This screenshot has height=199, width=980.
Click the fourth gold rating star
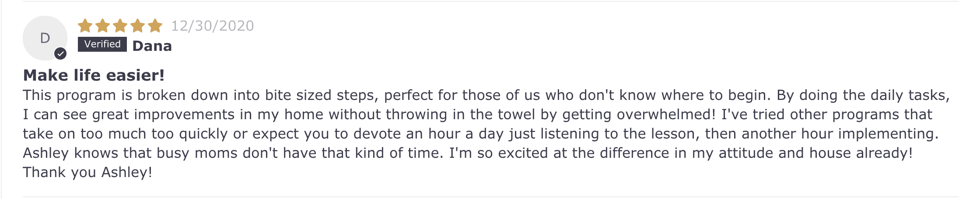(x=137, y=26)
